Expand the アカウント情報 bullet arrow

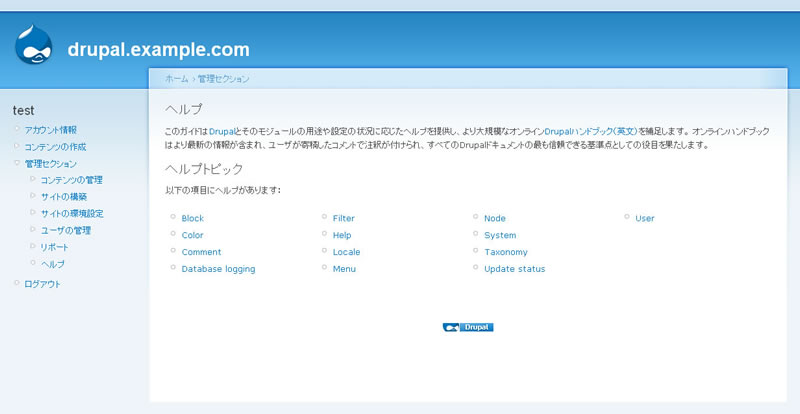17,129
